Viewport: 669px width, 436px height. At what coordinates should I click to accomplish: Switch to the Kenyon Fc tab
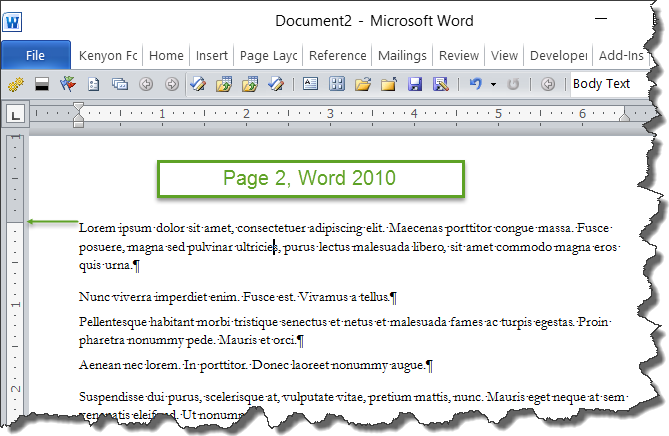tap(108, 55)
